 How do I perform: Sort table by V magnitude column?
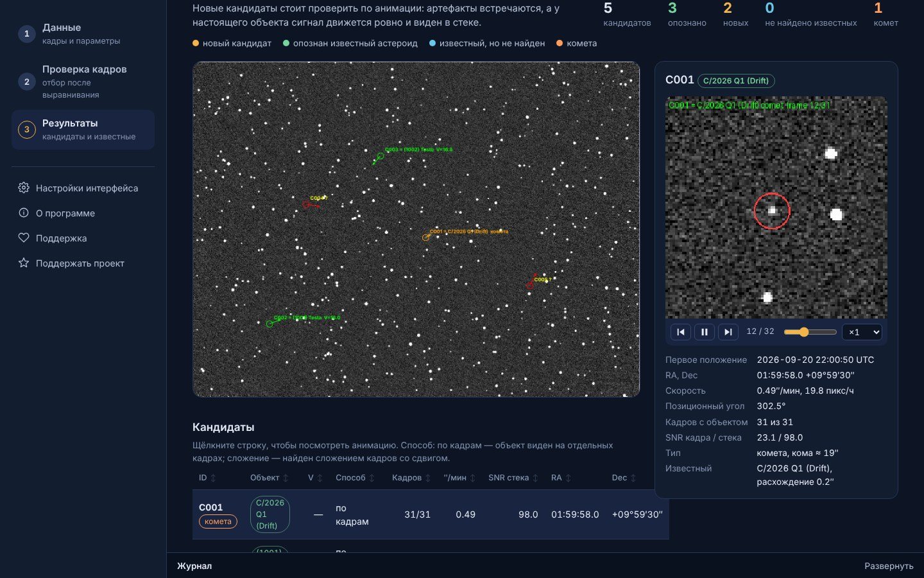315,478
